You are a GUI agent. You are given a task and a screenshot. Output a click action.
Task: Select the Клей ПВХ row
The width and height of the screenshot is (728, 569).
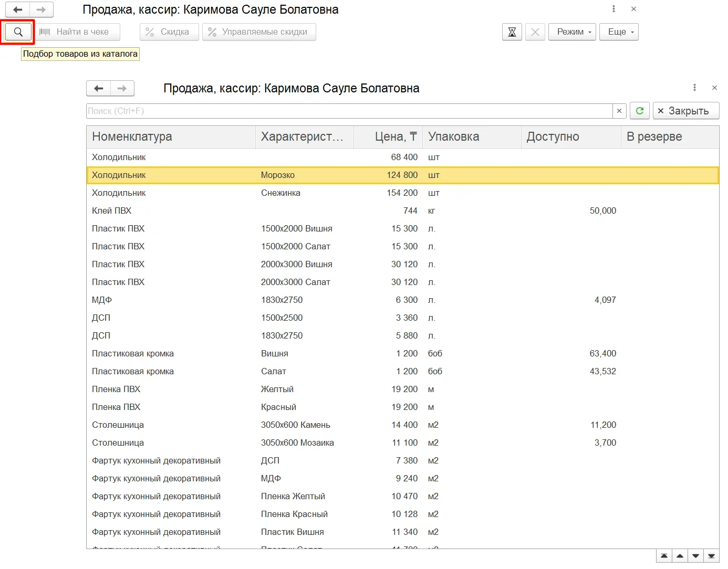point(402,211)
